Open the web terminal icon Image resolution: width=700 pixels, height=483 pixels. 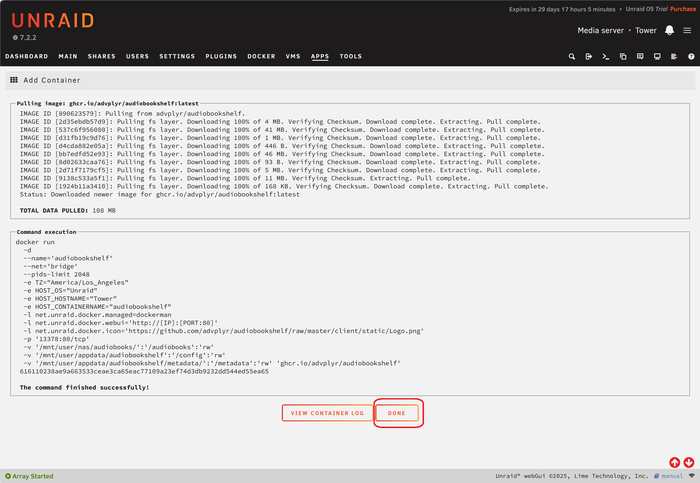pyautogui.click(x=606, y=57)
